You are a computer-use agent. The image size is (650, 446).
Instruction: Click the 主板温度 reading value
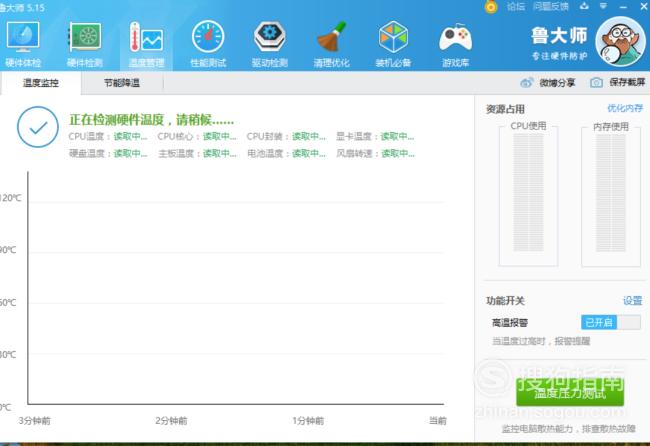point(220,154)
